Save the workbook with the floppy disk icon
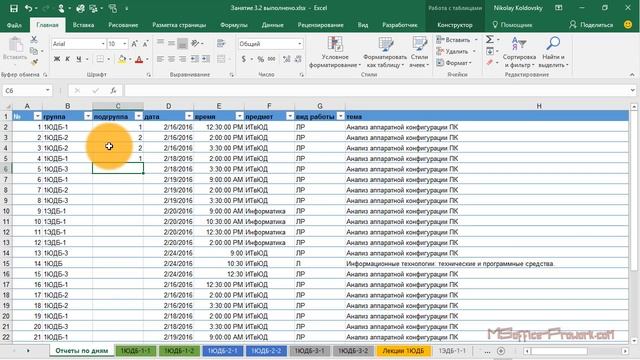 pos(13,8)
